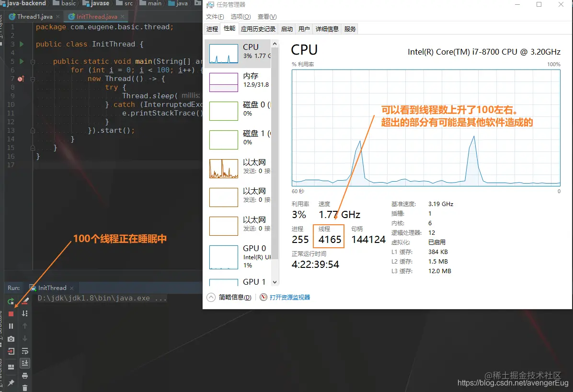This screenshot has height=392, width=573.
Task: Click the down arrow in the Run toolbar
Action: (x=25, y=339)
